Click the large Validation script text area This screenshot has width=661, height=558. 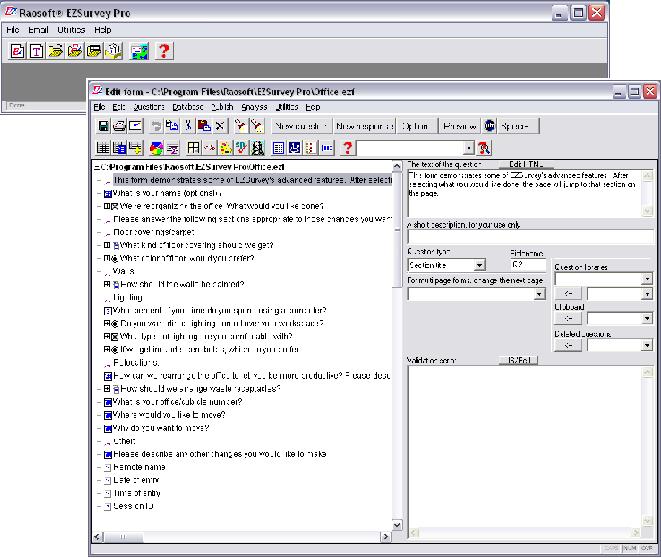[525, 447]
